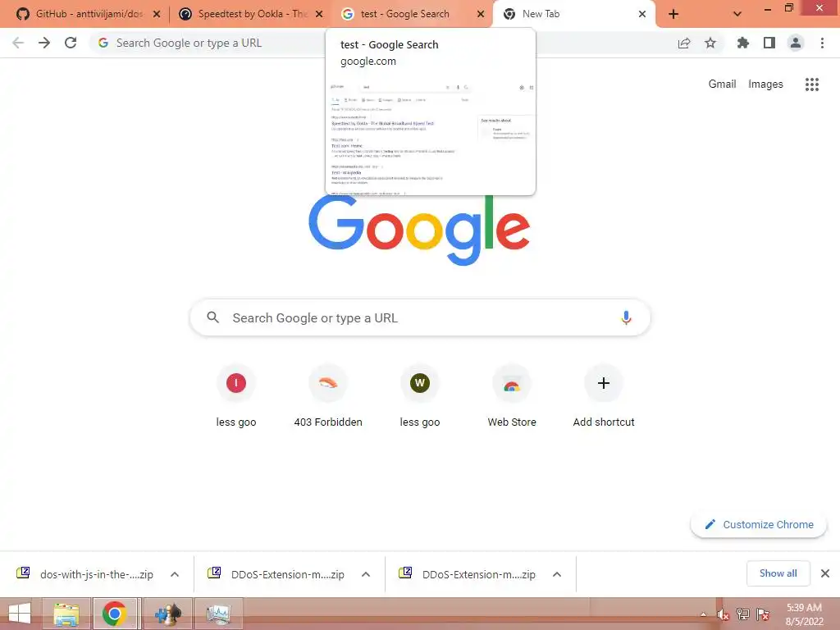Open the tab search dropdown arrow

[x=737, y=15]
